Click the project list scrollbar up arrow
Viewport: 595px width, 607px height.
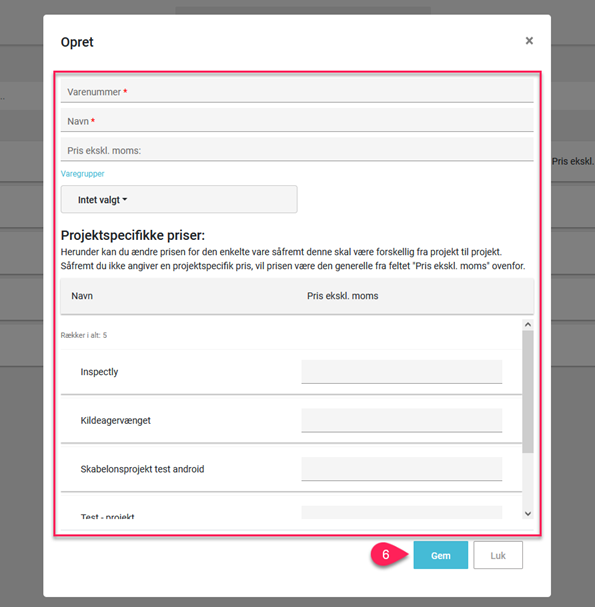point(528,324)
